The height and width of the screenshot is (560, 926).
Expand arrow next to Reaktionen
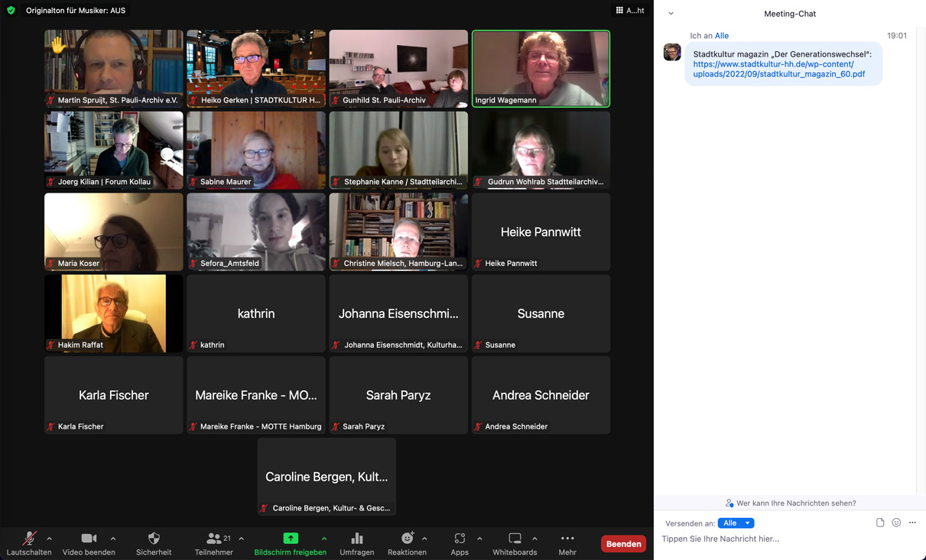tap(425, 539)
